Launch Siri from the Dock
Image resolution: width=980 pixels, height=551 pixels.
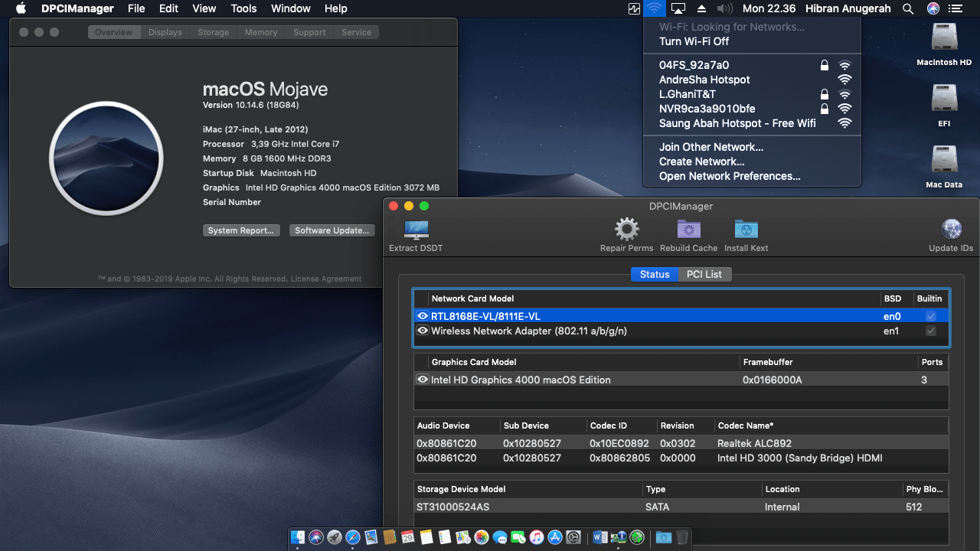[316, 537]
